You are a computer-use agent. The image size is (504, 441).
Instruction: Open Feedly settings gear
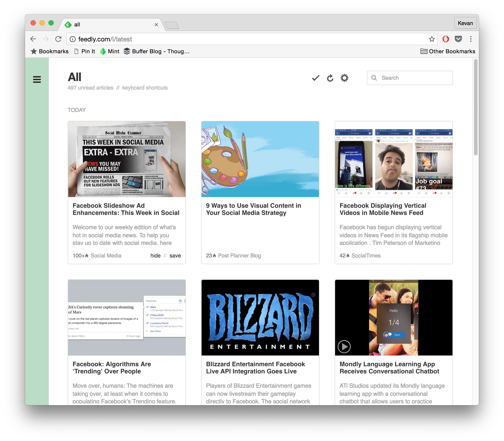pyautogui.click(x=345, y=78)
